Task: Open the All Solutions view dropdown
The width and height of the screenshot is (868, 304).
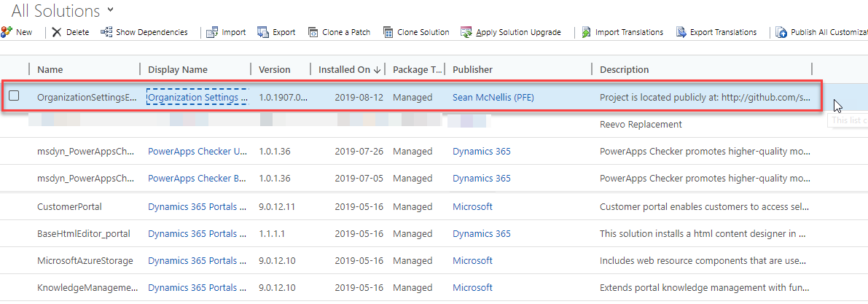Action: [x=110, y=9]
